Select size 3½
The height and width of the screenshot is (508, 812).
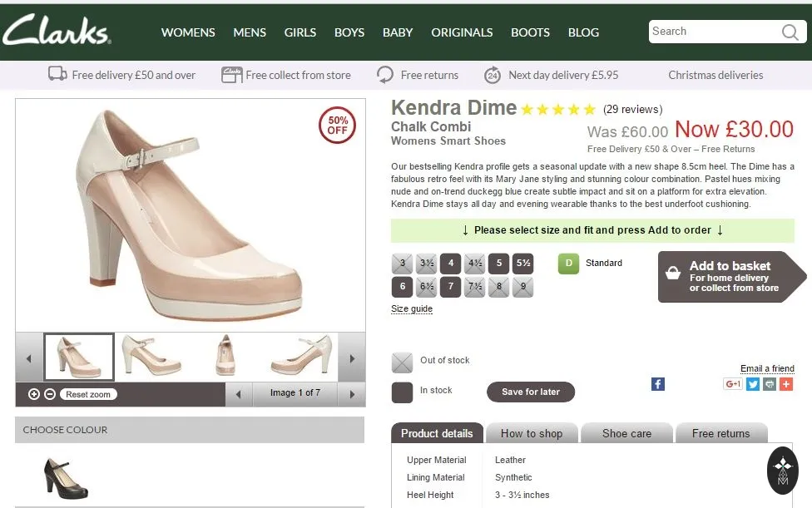426,263
